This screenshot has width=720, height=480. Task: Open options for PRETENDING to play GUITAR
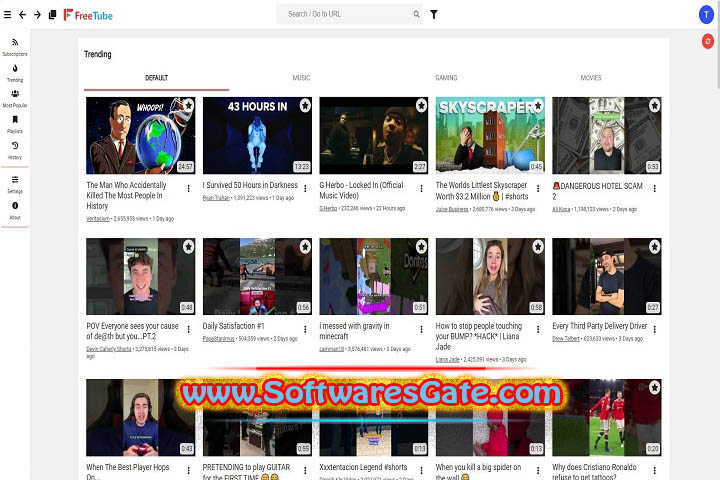point(305,470)
